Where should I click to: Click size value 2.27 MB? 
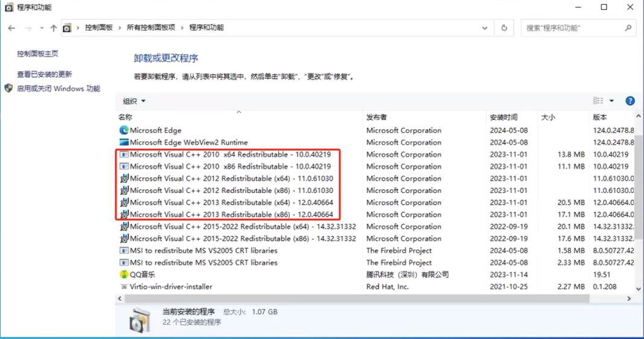tap(571, 287)
